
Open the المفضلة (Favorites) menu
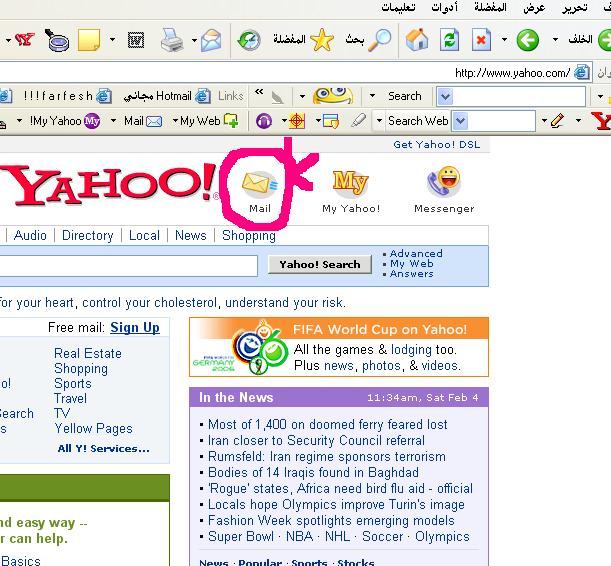(x=490, y=7)
